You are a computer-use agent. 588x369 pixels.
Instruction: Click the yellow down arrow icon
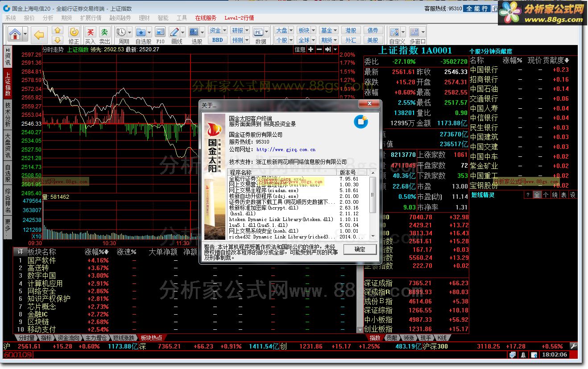(58, 40)
